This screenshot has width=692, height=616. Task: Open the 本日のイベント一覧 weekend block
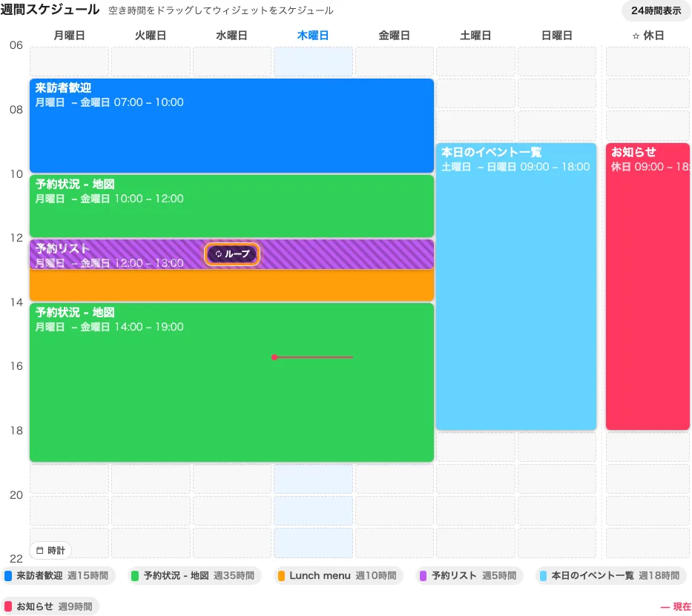(516, 287)
